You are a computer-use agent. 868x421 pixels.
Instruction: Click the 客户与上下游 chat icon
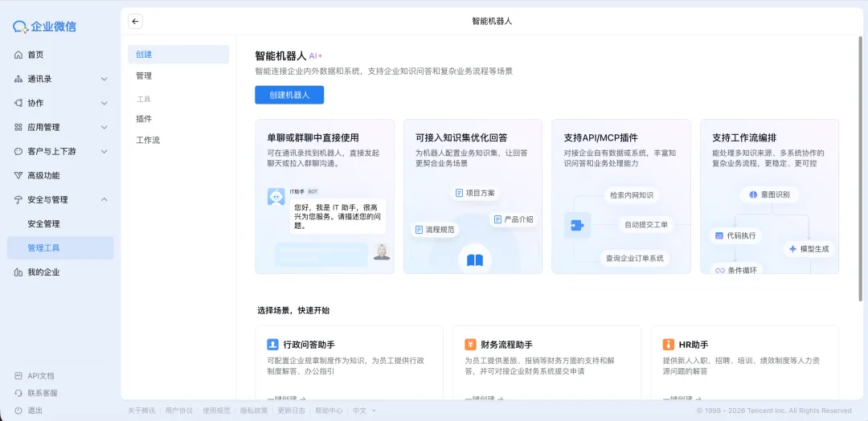click(x=18, y=151)
